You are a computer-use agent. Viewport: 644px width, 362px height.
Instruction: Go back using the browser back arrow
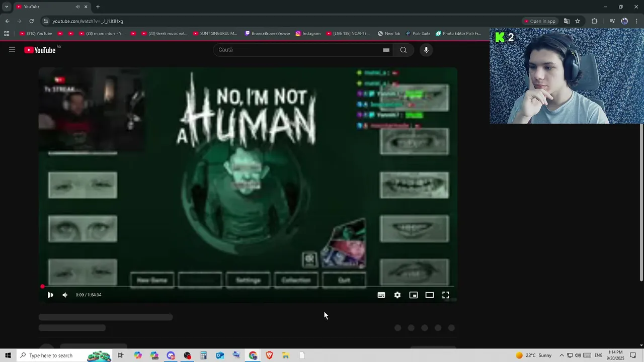7,21
